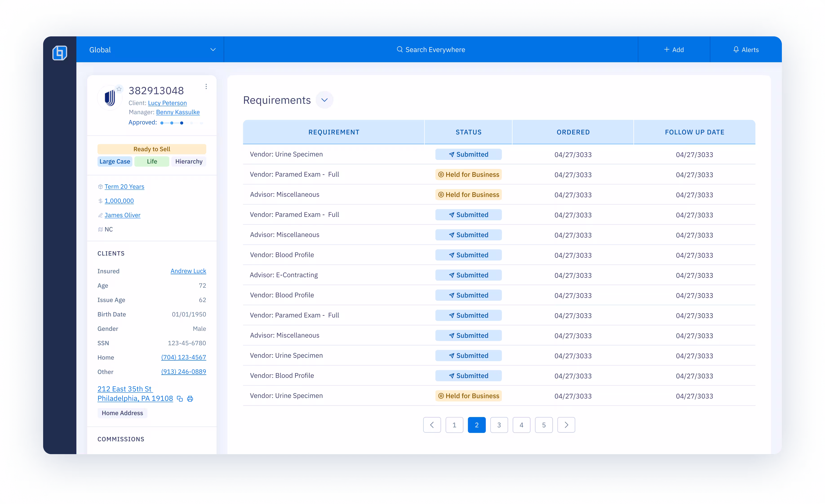Click the Approved progress step indicator

[182, 123]
